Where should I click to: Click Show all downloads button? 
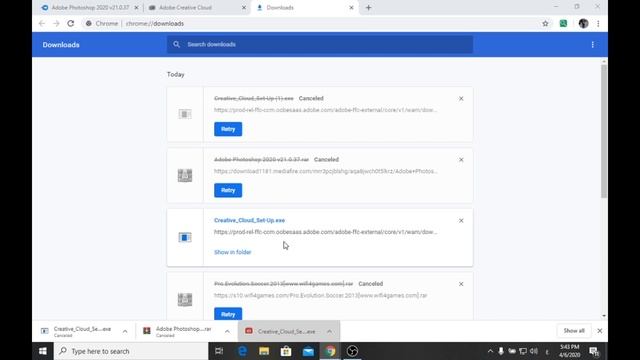[x=574, y=331]
